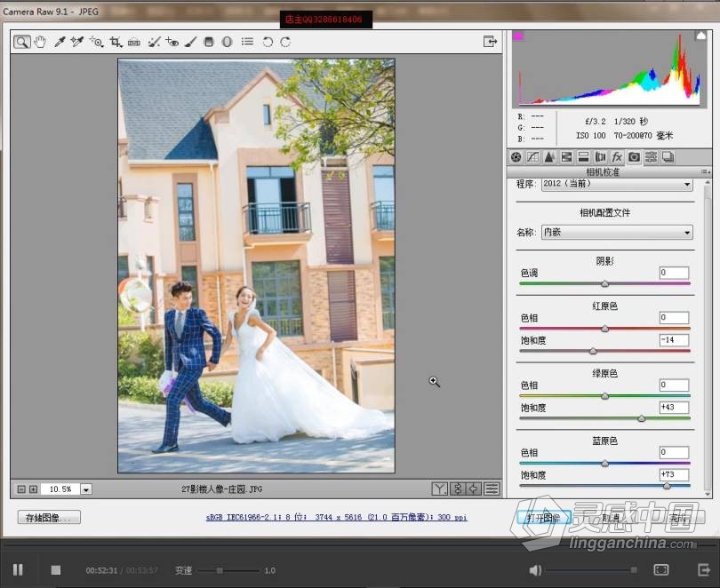The height and width of the screenshot is (588, 720).
Task: Zoom in with the plus button
Action: (x=33, y=489)
